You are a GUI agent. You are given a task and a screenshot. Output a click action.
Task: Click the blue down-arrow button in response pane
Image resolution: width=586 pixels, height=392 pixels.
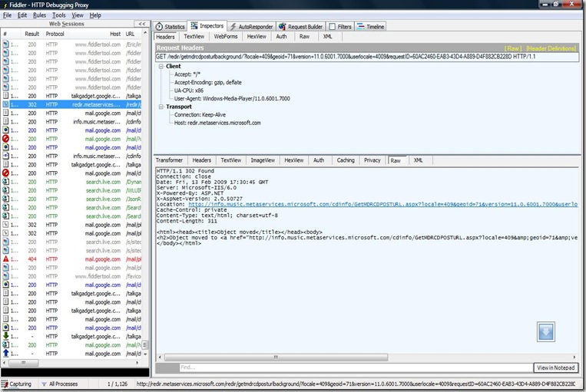coord(545,331)
